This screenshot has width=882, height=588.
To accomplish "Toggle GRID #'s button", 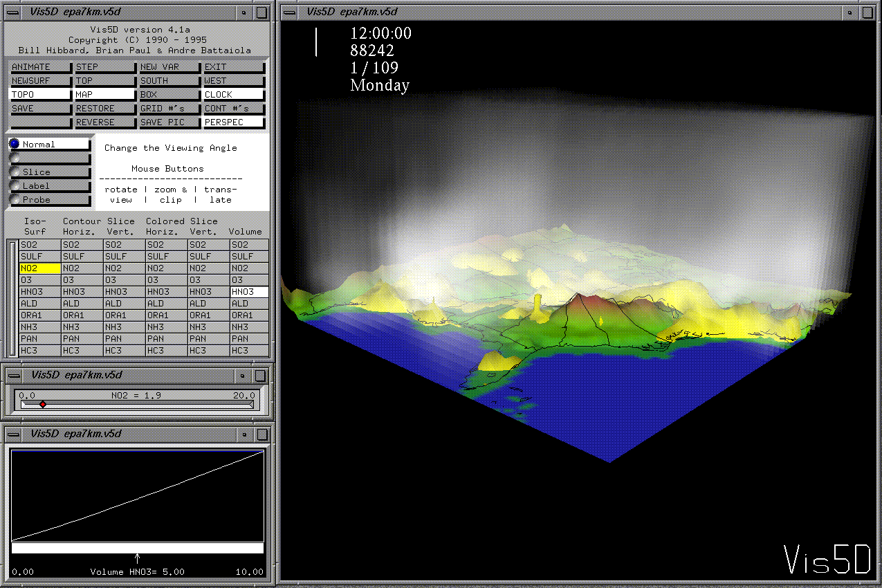I will coord(169,109).
